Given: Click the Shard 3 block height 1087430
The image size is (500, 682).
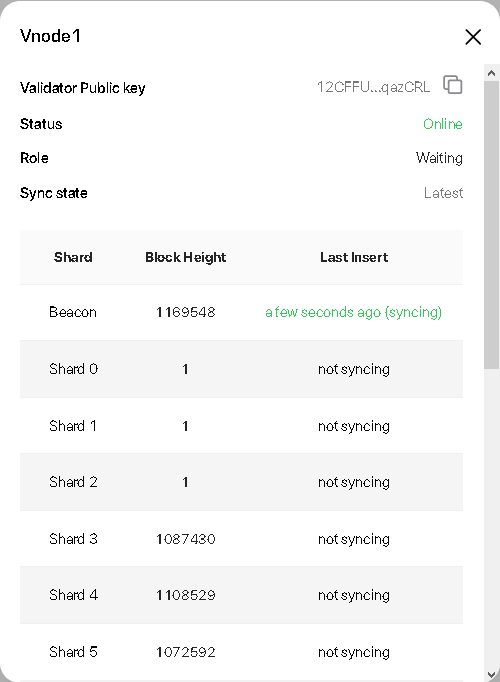Looking at the screenshot, I should click(x=186, y=539).
